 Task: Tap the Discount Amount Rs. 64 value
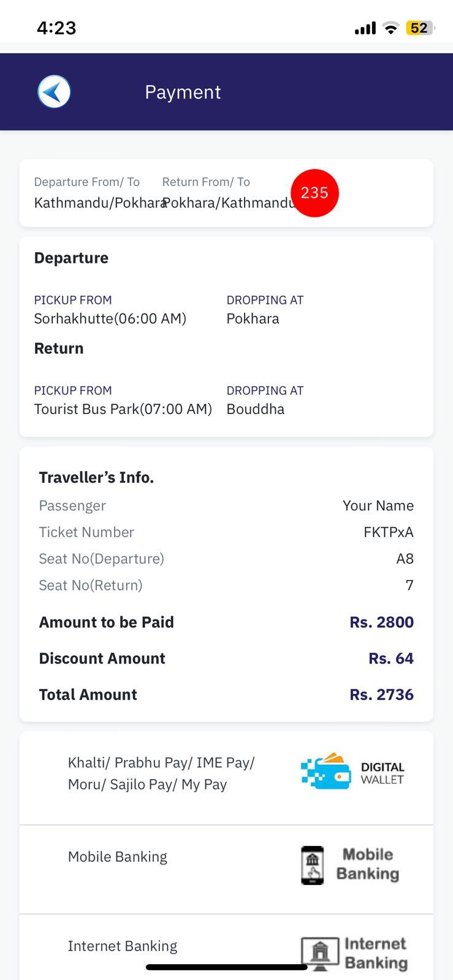click(391, 658)
